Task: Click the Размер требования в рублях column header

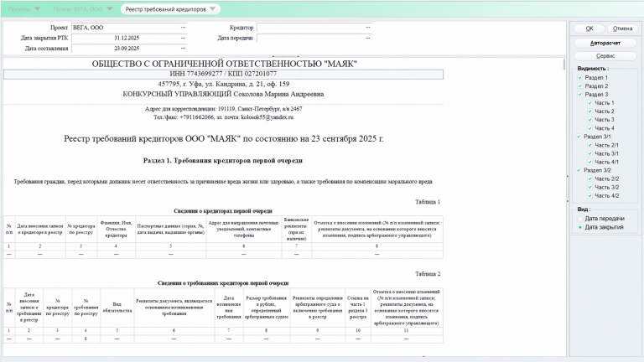Action: pos(266,308)
